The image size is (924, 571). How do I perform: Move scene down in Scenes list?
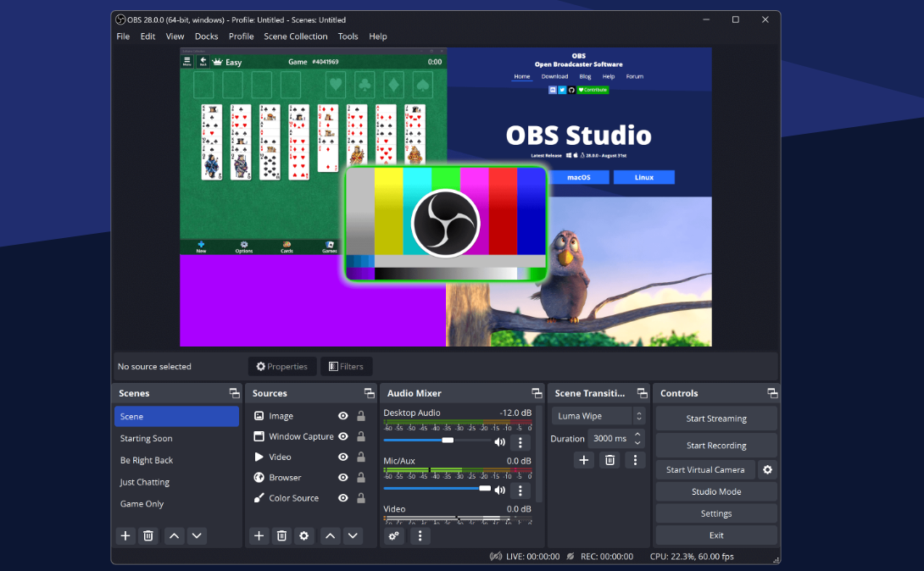point(197,535)
